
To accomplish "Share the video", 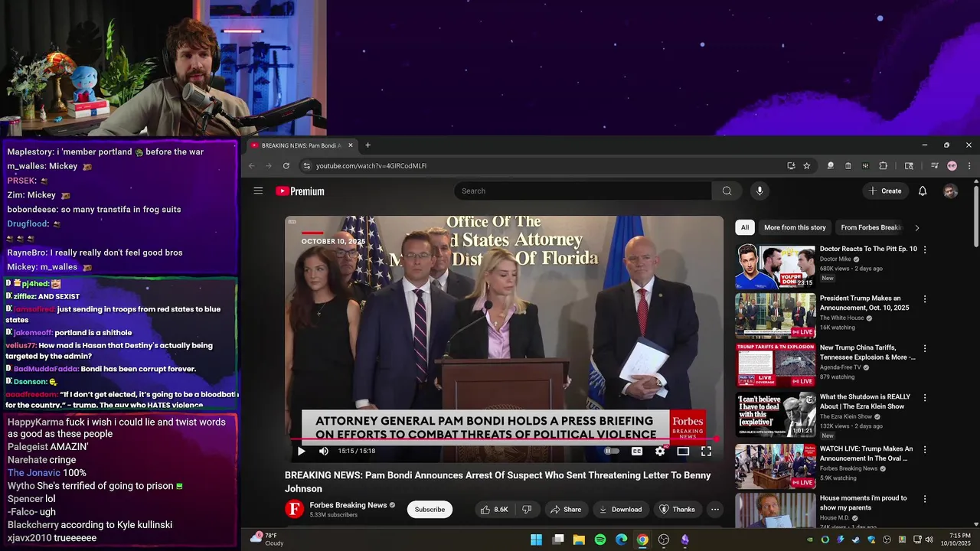I will pyautogui.click(x=565, y=510).
